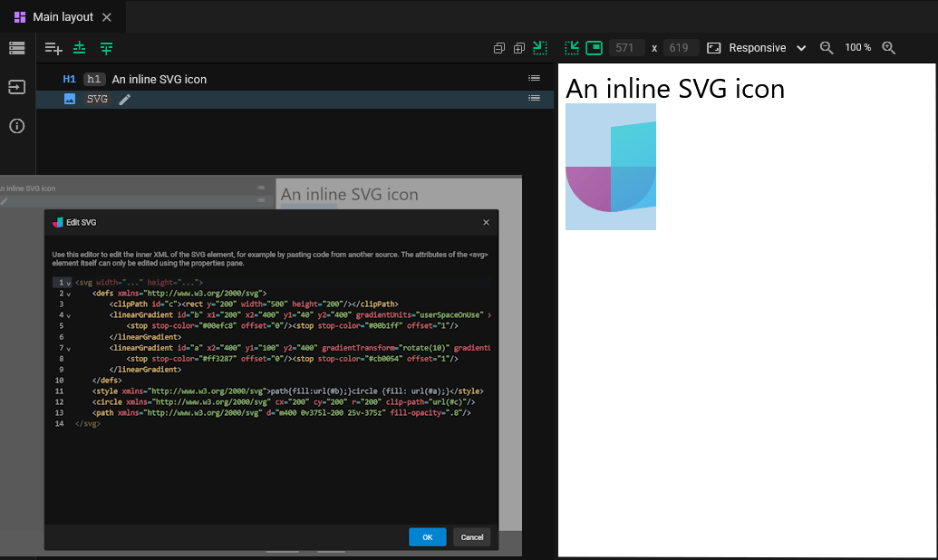Click the device frame icon next to Responsive
Viewport: 938px width, 560px height.
(713, 48)
